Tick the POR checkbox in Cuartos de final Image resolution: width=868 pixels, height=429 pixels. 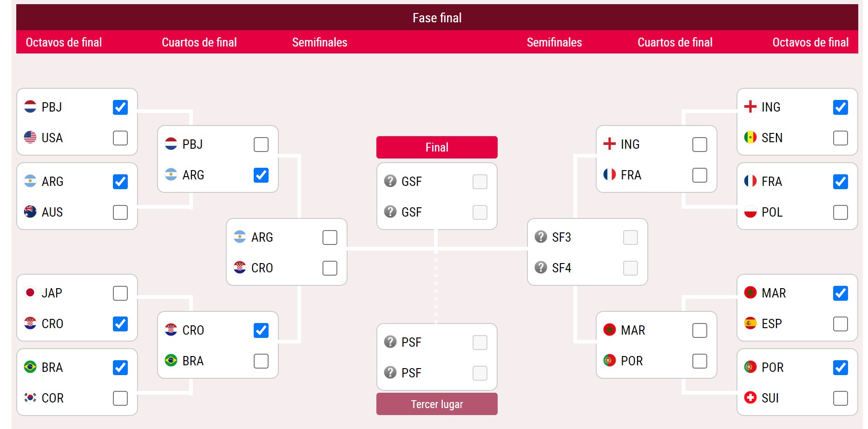700,361
